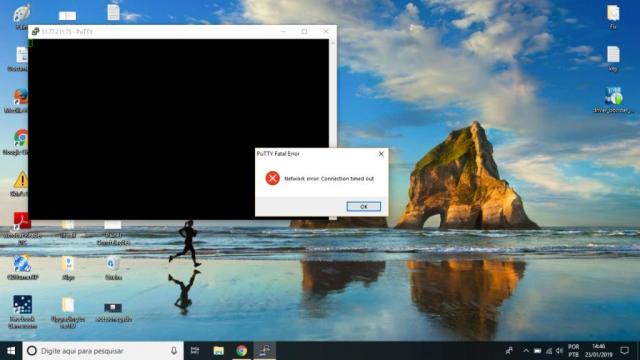Open Chrome from the taskbar

[241, 351]
